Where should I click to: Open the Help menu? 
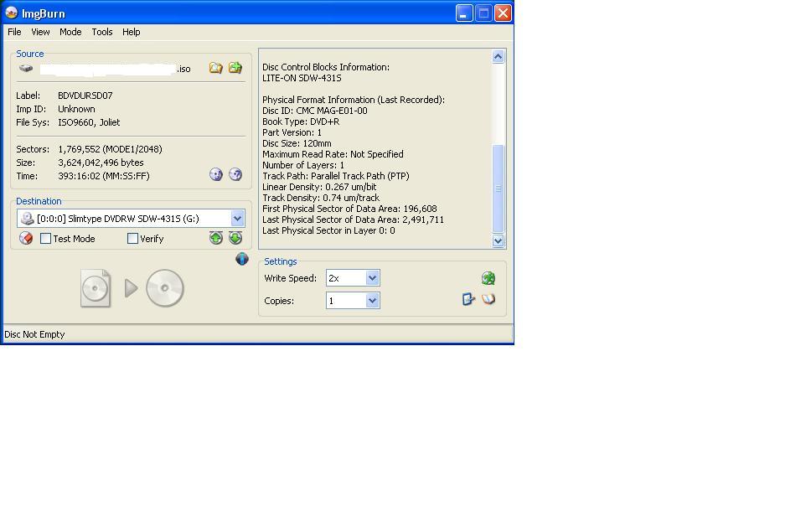click(131, 32)
